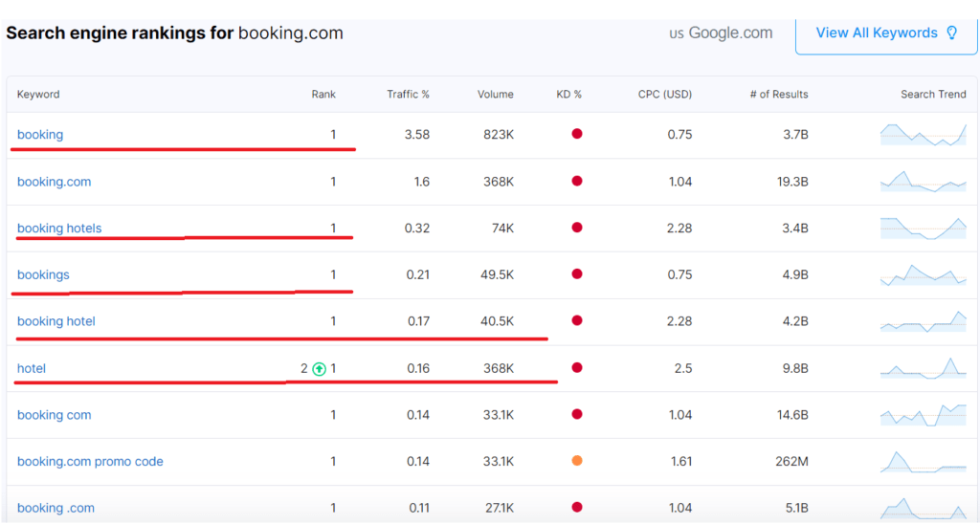Open the 'booking hotels' keyword link

[x=59, y=228]
